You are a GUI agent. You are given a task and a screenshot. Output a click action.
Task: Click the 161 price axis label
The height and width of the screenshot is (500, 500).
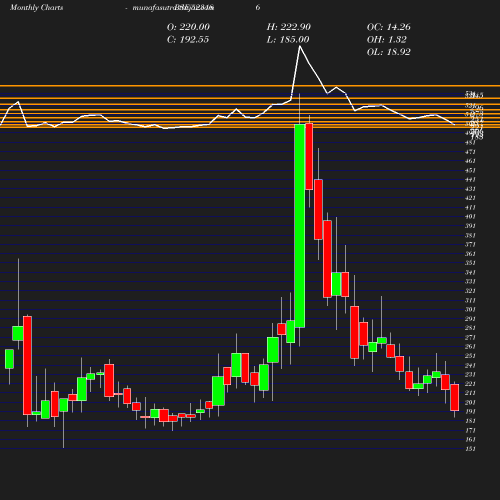[x=470, y=440]
